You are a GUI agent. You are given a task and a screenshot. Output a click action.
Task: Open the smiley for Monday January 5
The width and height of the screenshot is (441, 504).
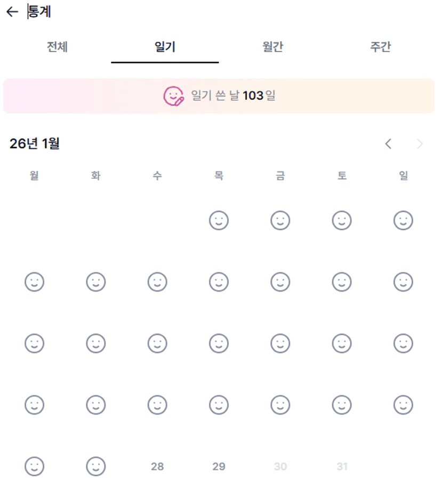(34, 282)
